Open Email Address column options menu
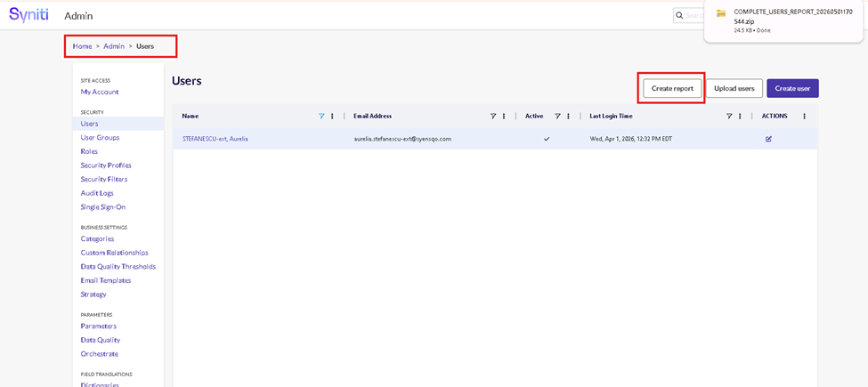 point(504,117)
